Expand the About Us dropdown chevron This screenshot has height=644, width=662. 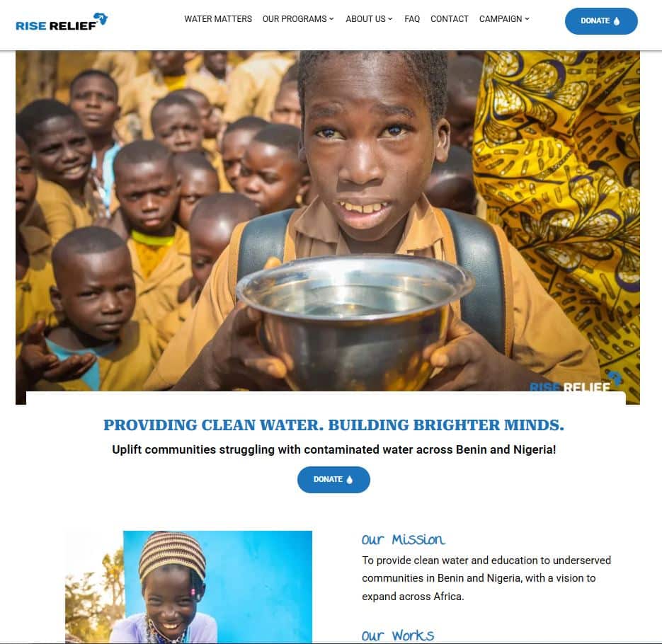(390, 19)
